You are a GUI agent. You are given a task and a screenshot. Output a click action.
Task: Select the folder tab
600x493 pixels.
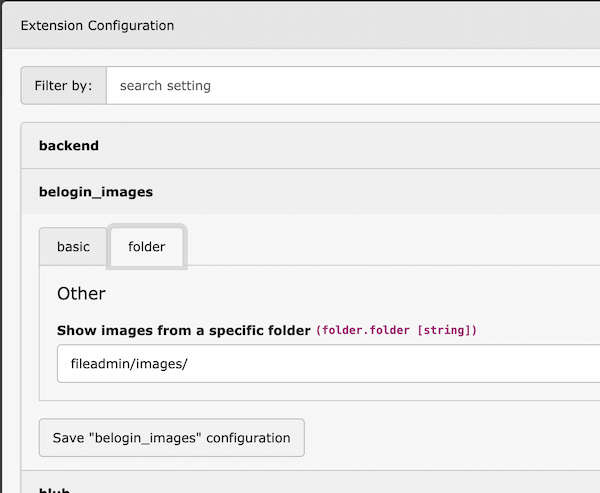coord(147,247)
